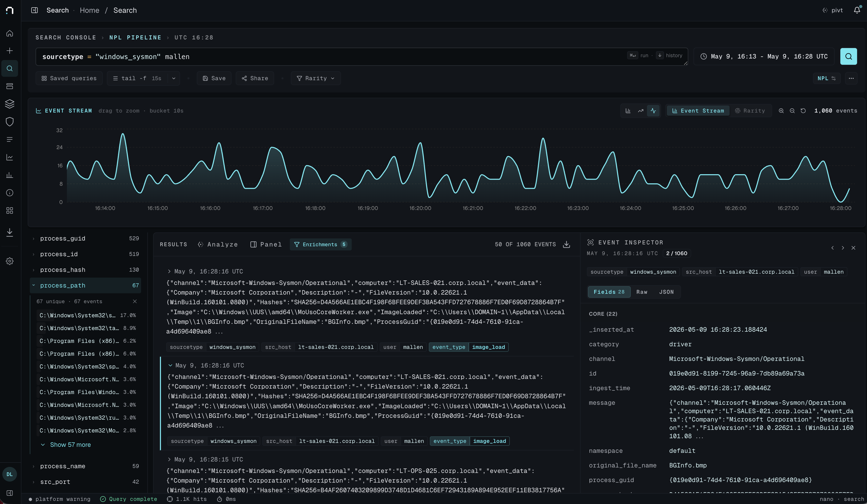Click the Save query button

pyautogui.click(x=214, y=78)
